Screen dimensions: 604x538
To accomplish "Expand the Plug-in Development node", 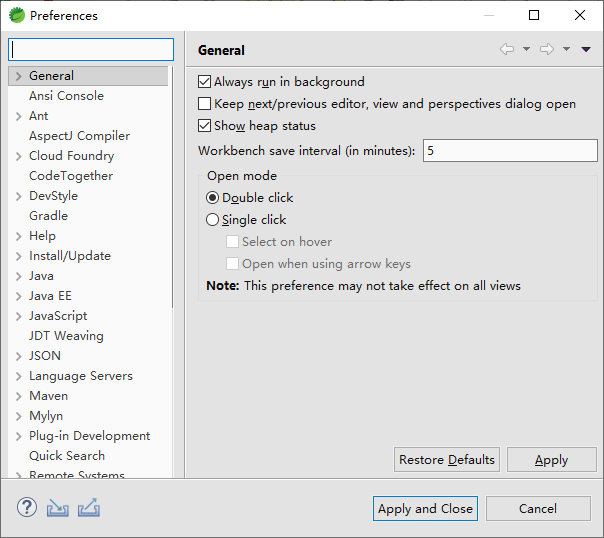I will click(x=18, y=436).
